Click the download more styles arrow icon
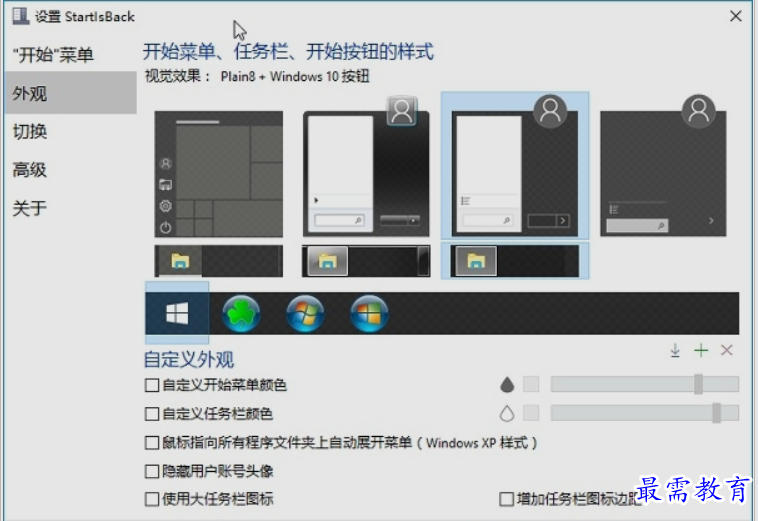The width and height of the screenshot is (758, 521). (x=675, y=350)
